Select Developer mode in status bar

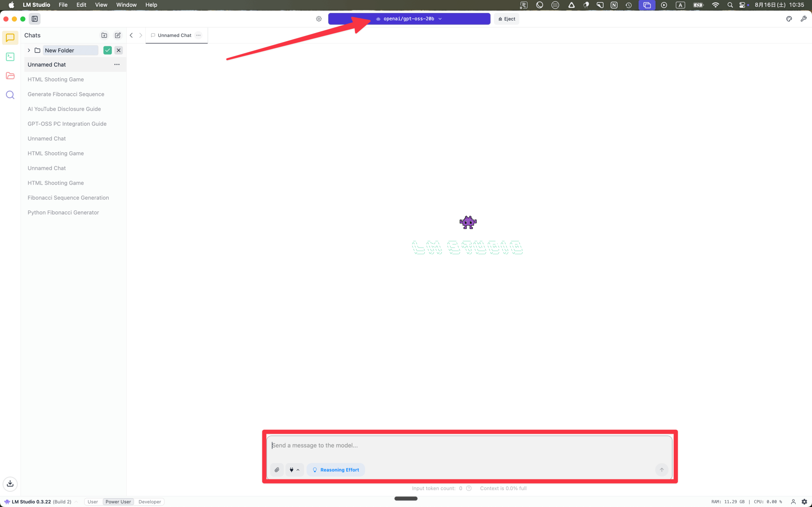[x=150, y=502]
